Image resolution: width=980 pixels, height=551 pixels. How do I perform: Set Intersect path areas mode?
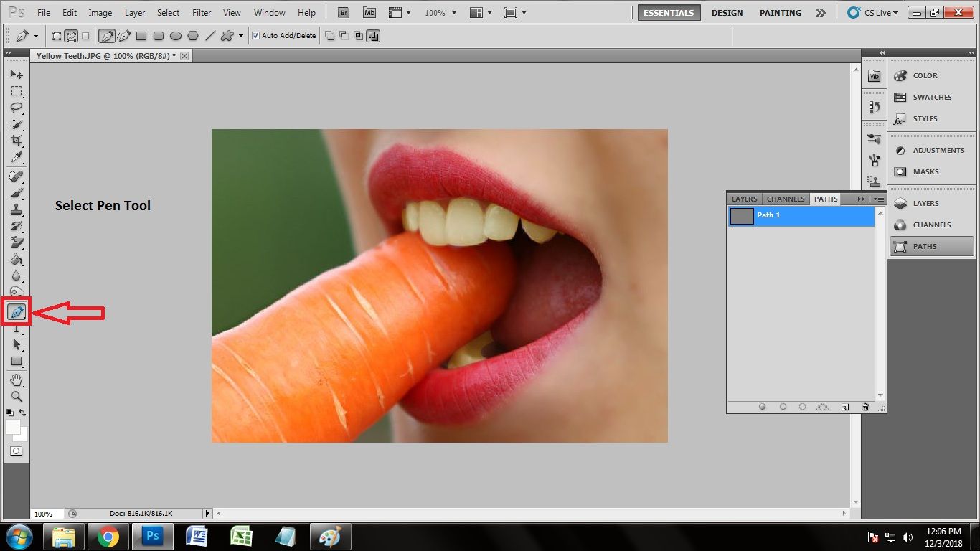[x=358, y=35]
